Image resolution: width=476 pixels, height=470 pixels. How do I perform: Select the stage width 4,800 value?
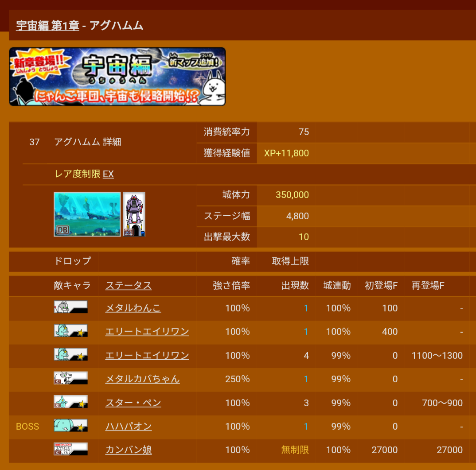pyautogui.click(x=297, y=216)
